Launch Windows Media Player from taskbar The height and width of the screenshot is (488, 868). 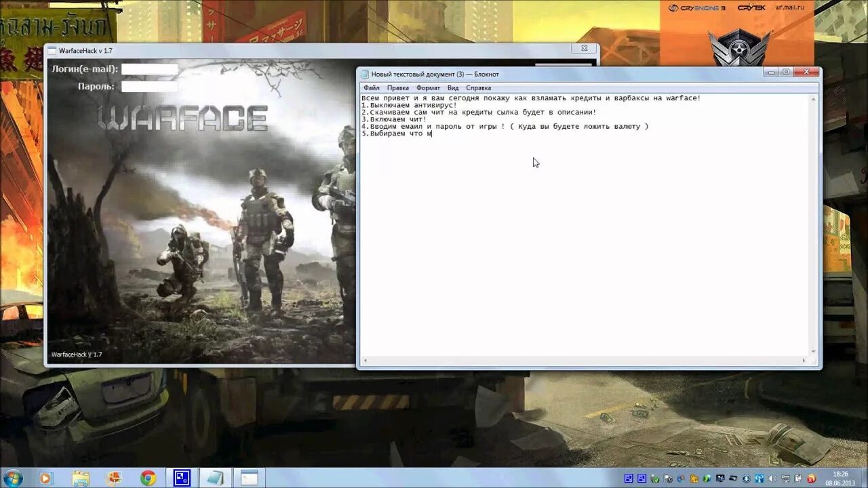coord(46,478)
